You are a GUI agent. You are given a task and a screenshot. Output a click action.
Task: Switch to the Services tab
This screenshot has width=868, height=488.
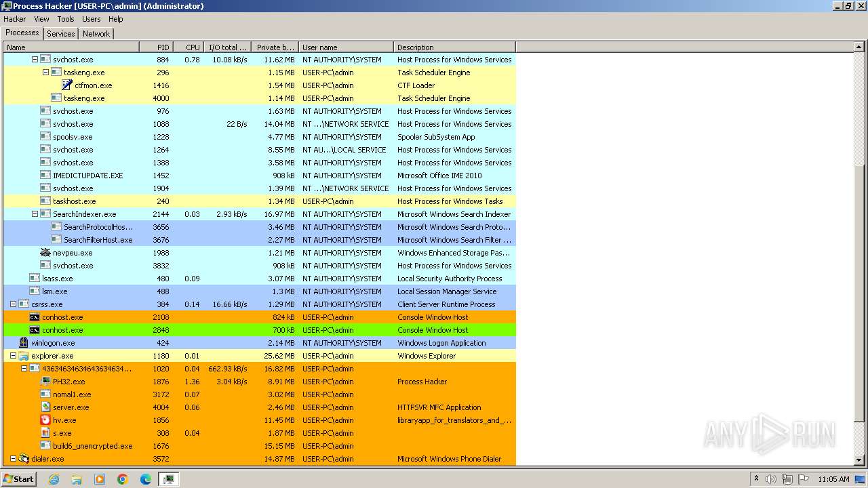click(x=61, y=33)
